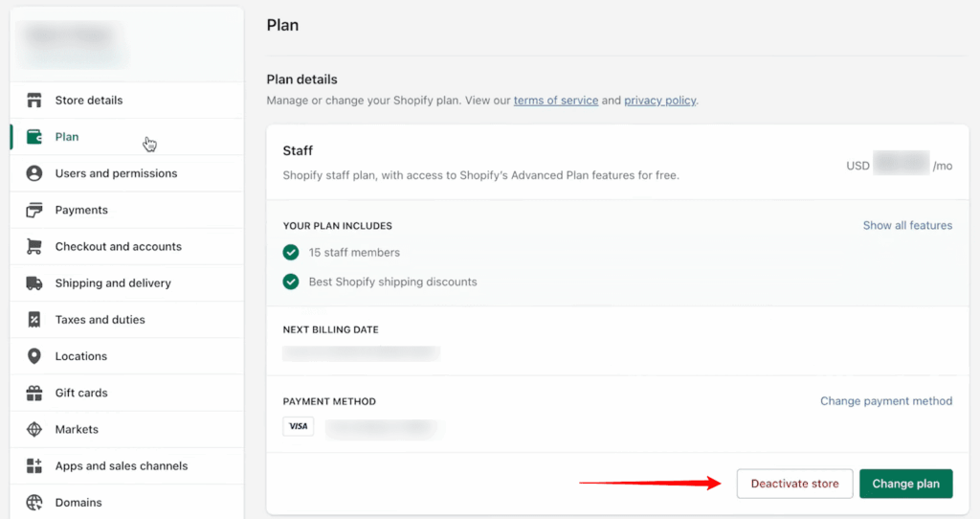The height and width of the screenshot is (519, 980).
Task: Go to Users and permissions
Action: click(x=127, y=173)
